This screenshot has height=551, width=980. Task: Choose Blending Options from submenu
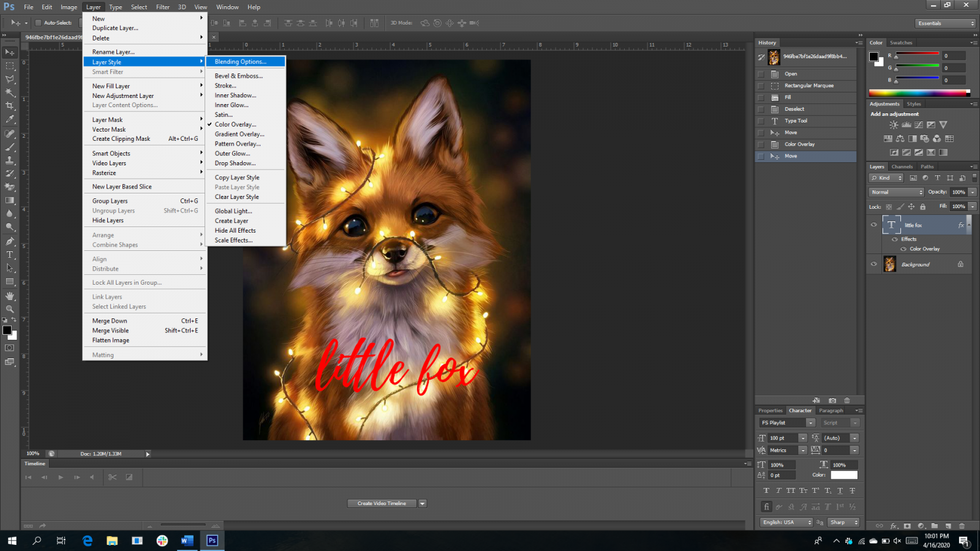coord(241,62)
